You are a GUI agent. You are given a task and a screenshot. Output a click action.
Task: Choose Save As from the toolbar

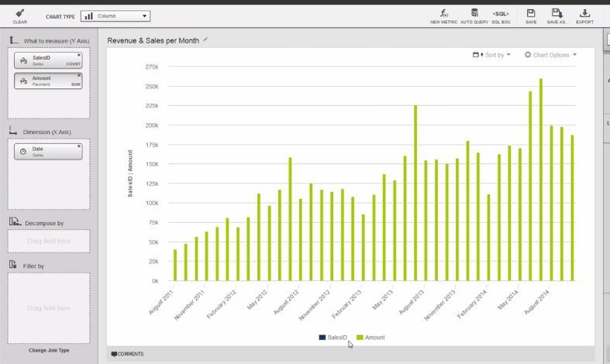pyautogui.click(x=557, y=15)
